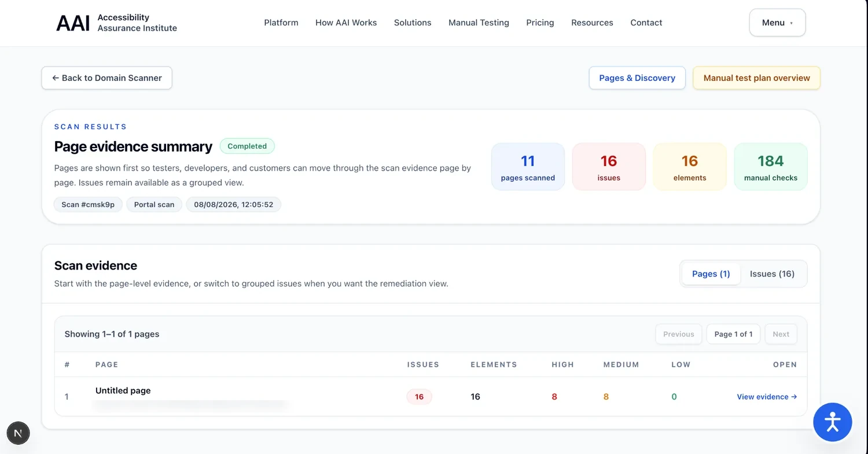Click the Portal scan tag
This screenshot has height=454, width=868.
pos(154,205)
